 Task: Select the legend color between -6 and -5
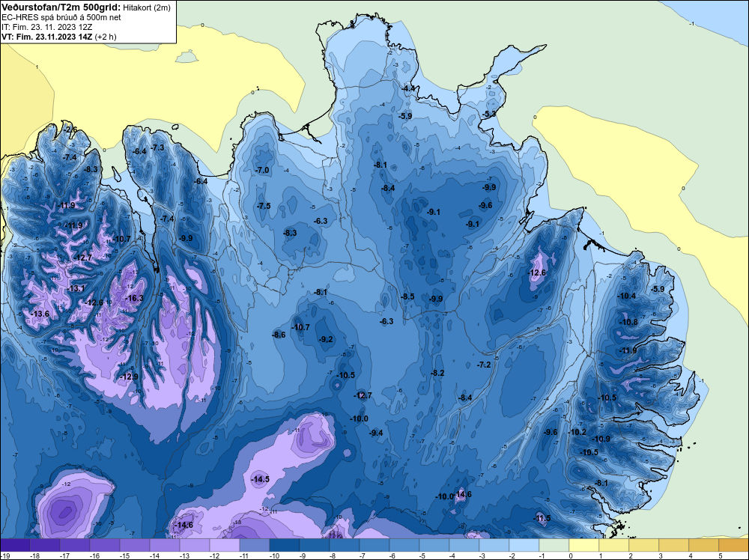click(404, 545)
